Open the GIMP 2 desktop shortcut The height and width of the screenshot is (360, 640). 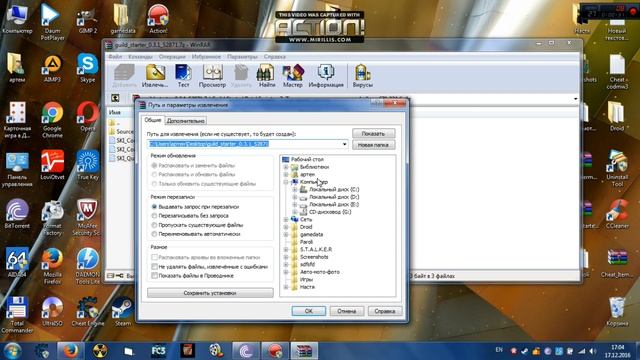pos(87,20)
